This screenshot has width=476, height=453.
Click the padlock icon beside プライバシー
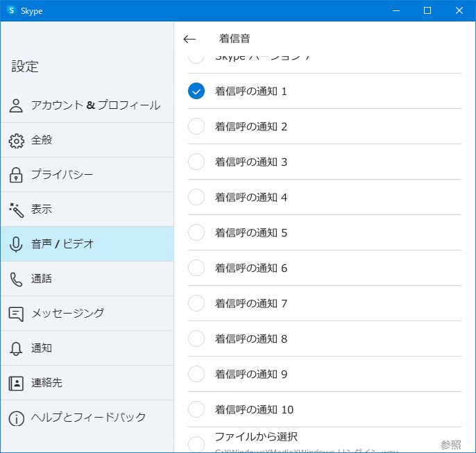[16, 175]
